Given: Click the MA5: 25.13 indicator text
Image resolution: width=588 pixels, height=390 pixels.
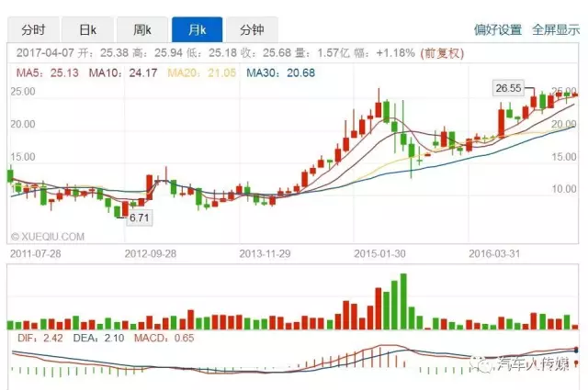Looking at the screenshot, I should 47,72.
